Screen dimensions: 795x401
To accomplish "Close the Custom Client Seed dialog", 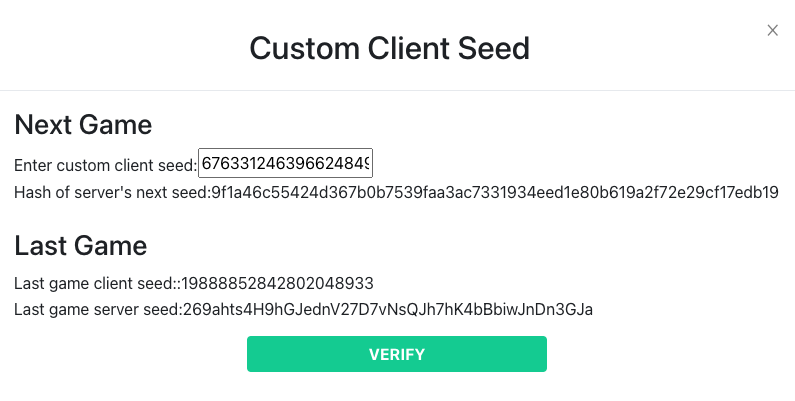I will point(772,31).
